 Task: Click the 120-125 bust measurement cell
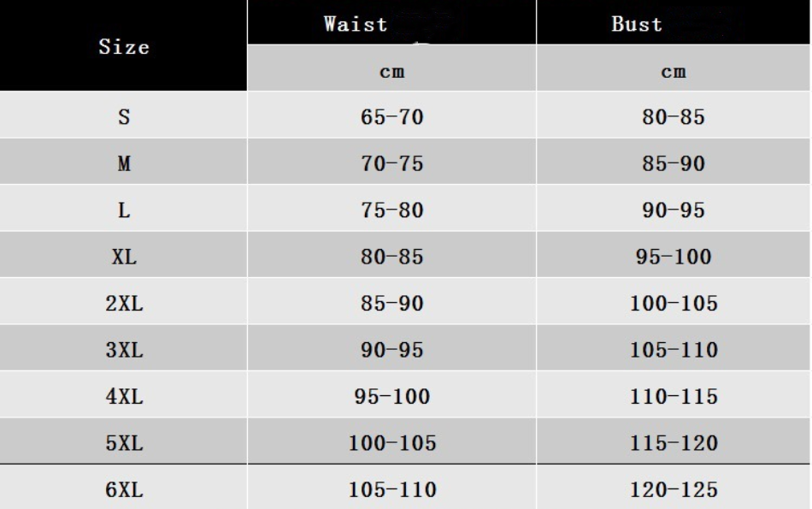[x=674, y=490]
